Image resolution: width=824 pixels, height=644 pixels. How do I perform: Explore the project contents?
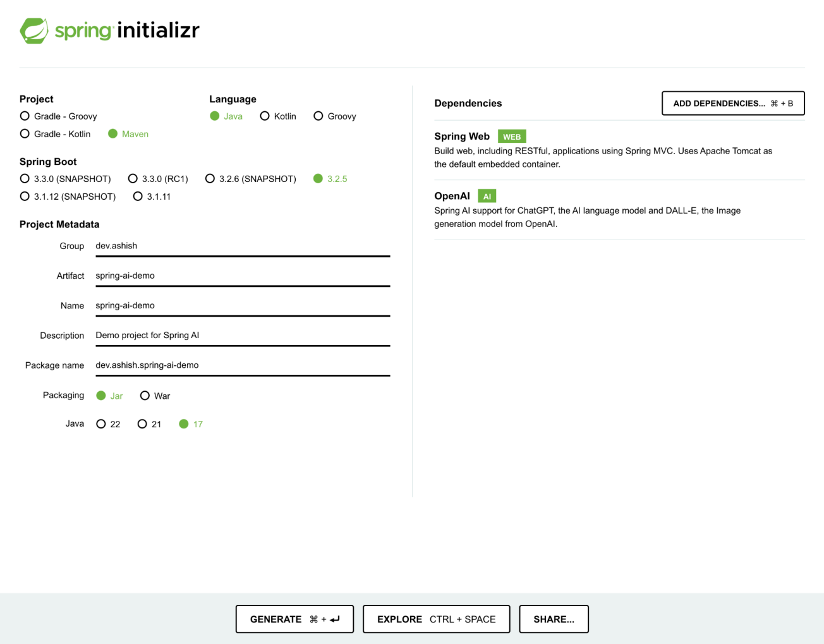pos(436,619)
